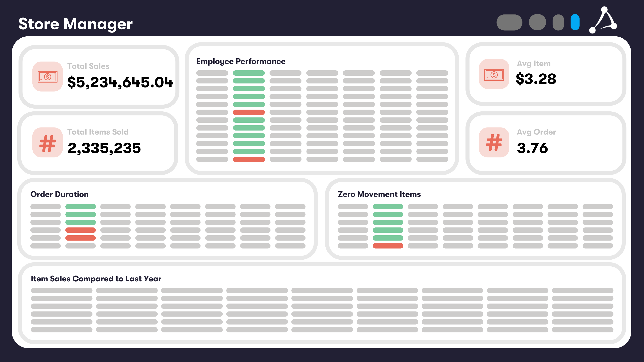The height and width of the screenshot is (362, 644).
Task: Click the 2,335,235 items sold value
Action: (x=104, y=148)
